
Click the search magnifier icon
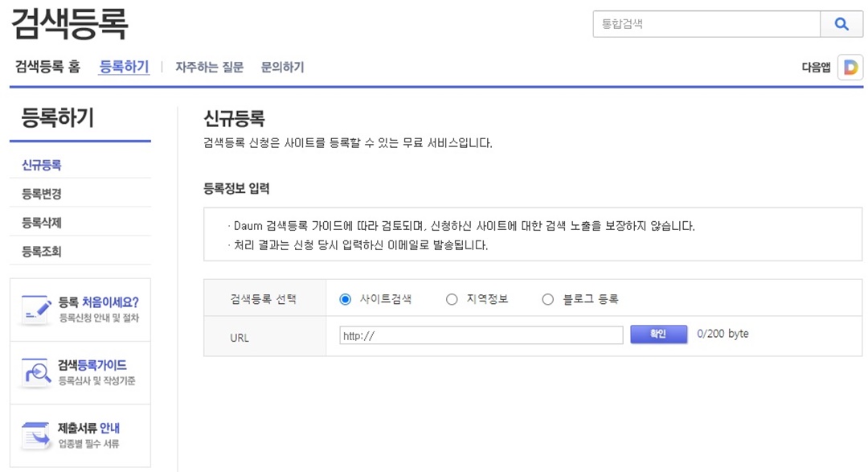coord(841,25)
